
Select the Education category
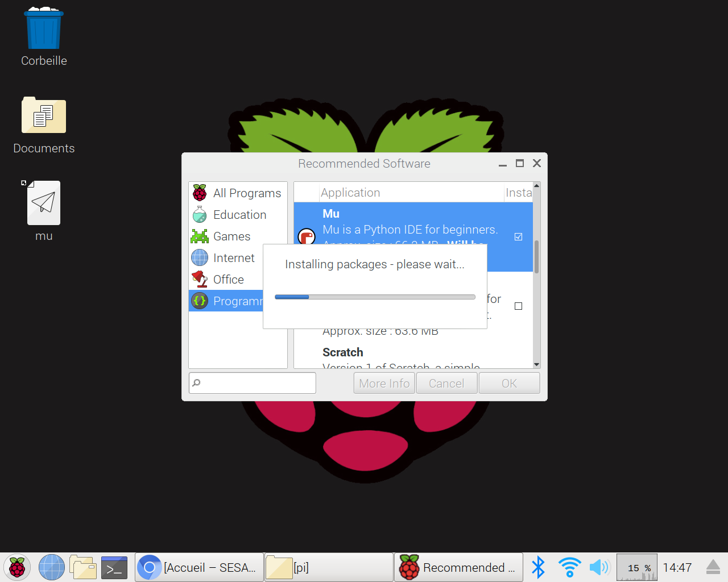(x=238, y=215)
